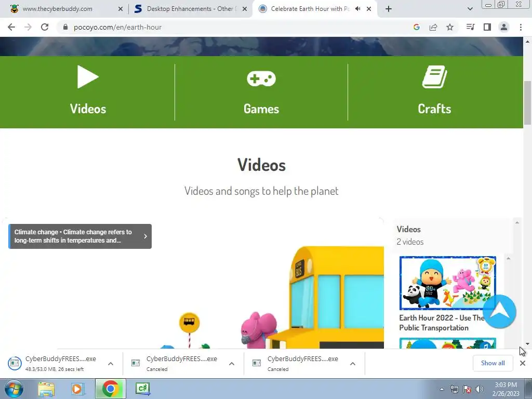Click the school bus video player
This screenshot has height=399, width=532.
(x=193, y=283)
